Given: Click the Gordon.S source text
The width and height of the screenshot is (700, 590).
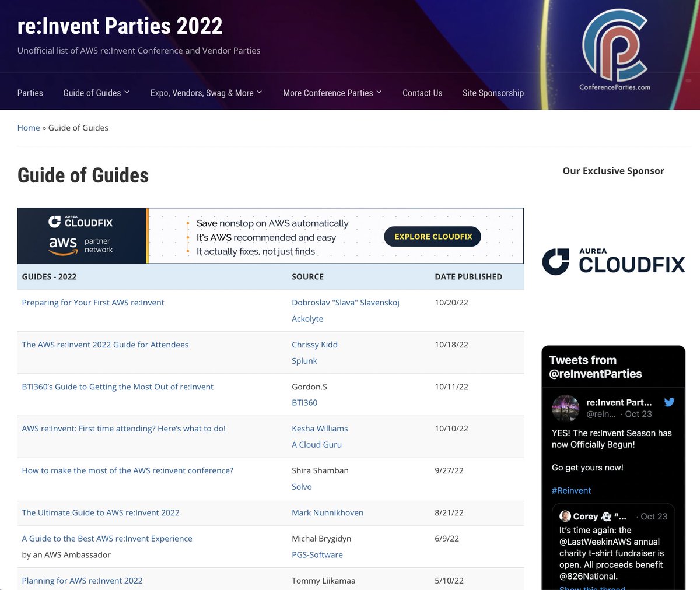Looking at the screenshot, I should [x=309, y=387].
